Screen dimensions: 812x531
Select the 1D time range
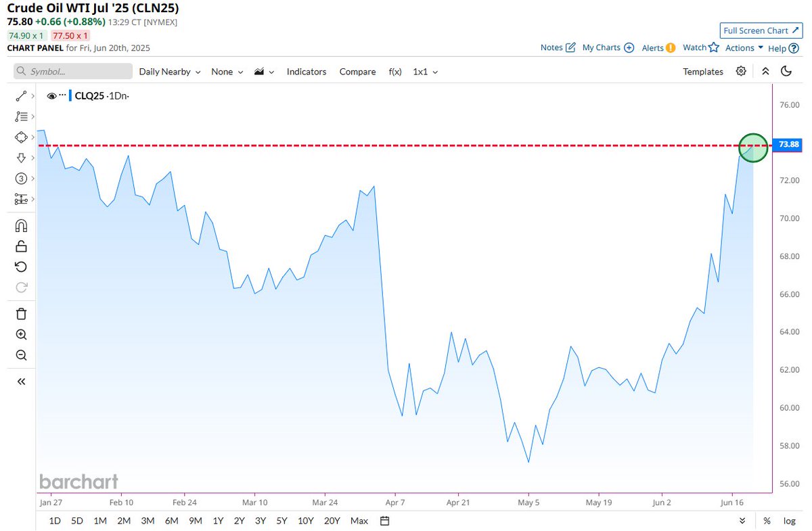click(x=55, y=520)
